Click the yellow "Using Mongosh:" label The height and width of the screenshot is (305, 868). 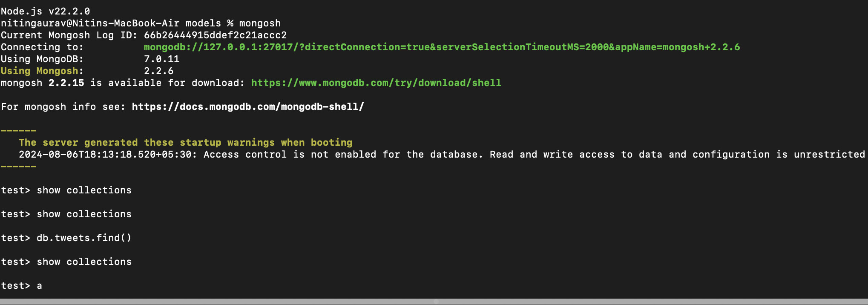(x=42, y=71)
